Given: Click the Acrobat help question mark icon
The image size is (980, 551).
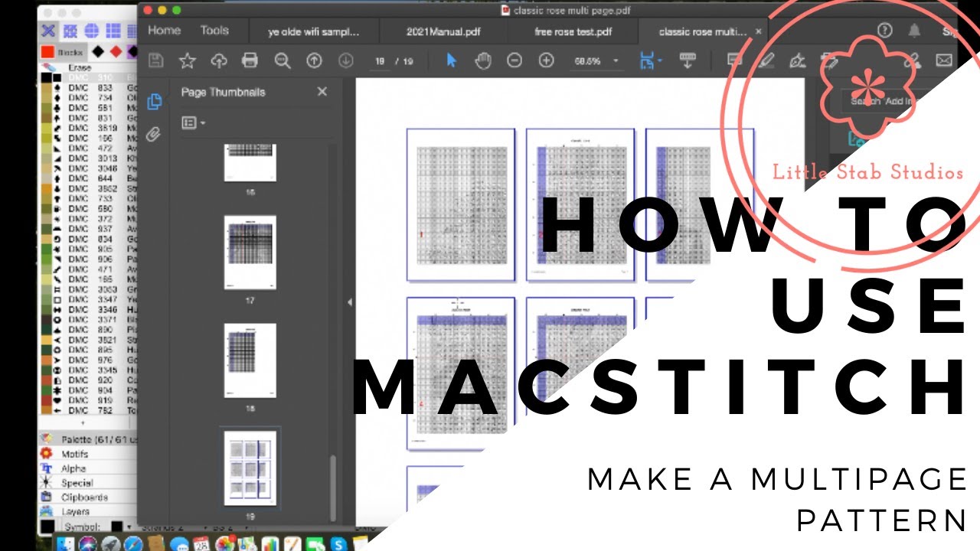Looking at the screenshot, I should click(885, 30).
